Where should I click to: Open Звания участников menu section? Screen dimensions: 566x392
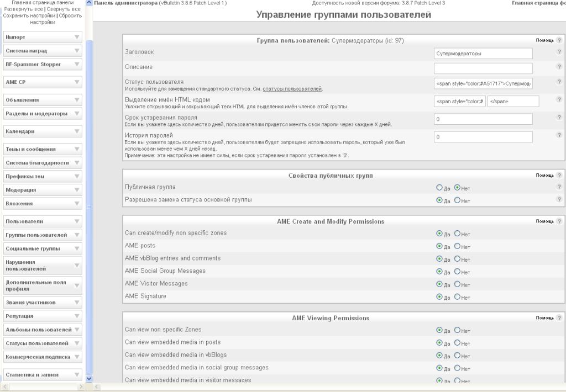(43, 303)
